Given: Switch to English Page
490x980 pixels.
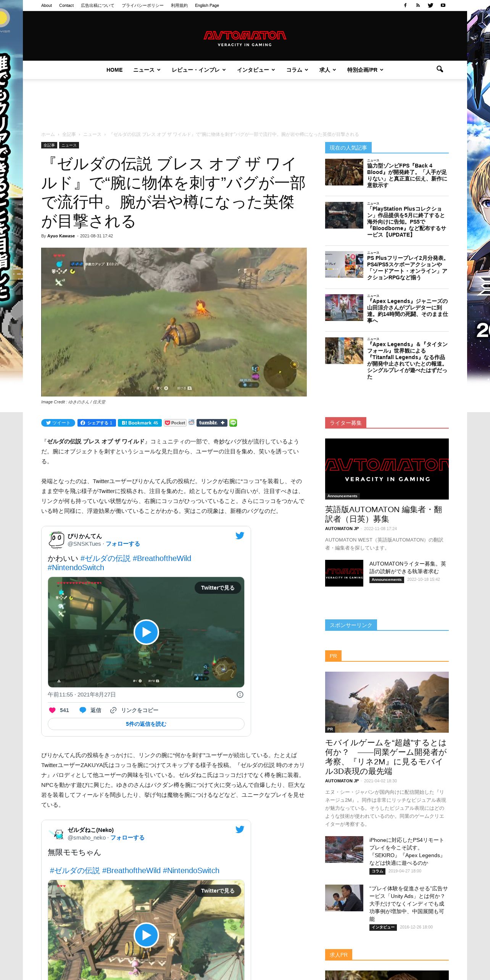Looking at the screenshot, I should click(x=207, y=5).
